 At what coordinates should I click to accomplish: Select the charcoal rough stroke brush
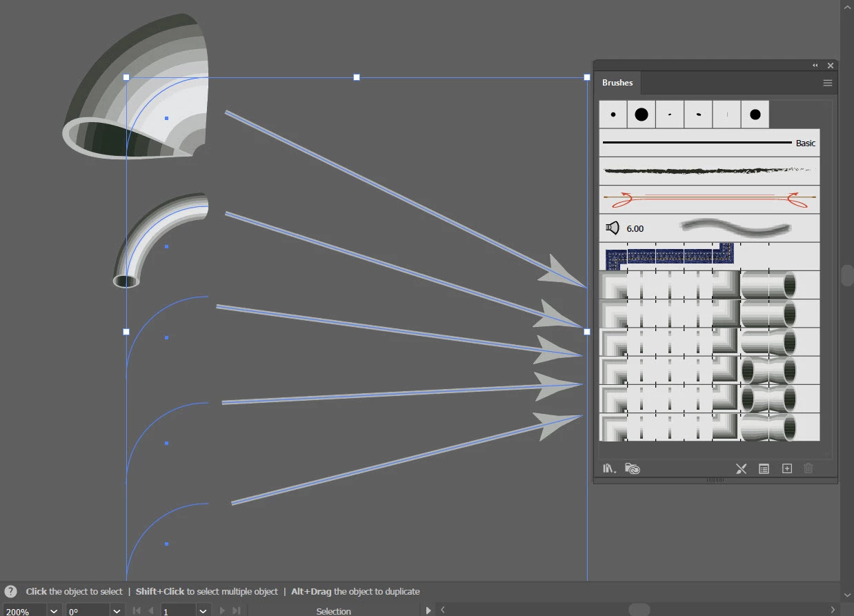click(709, 170)
